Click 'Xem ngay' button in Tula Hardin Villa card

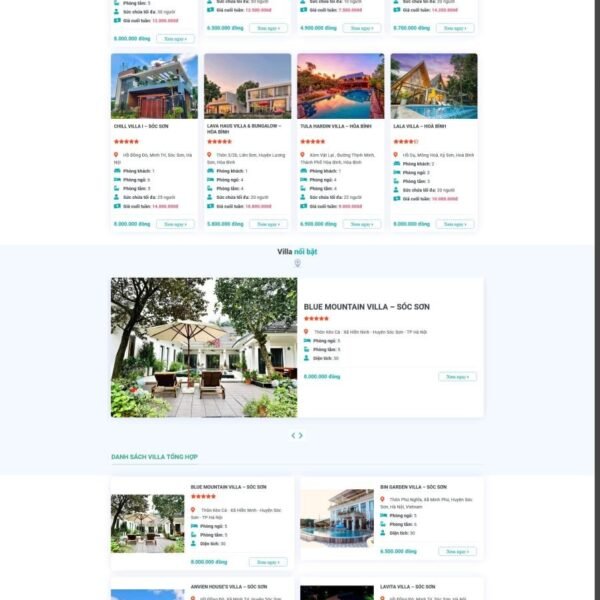coord(362,224)
